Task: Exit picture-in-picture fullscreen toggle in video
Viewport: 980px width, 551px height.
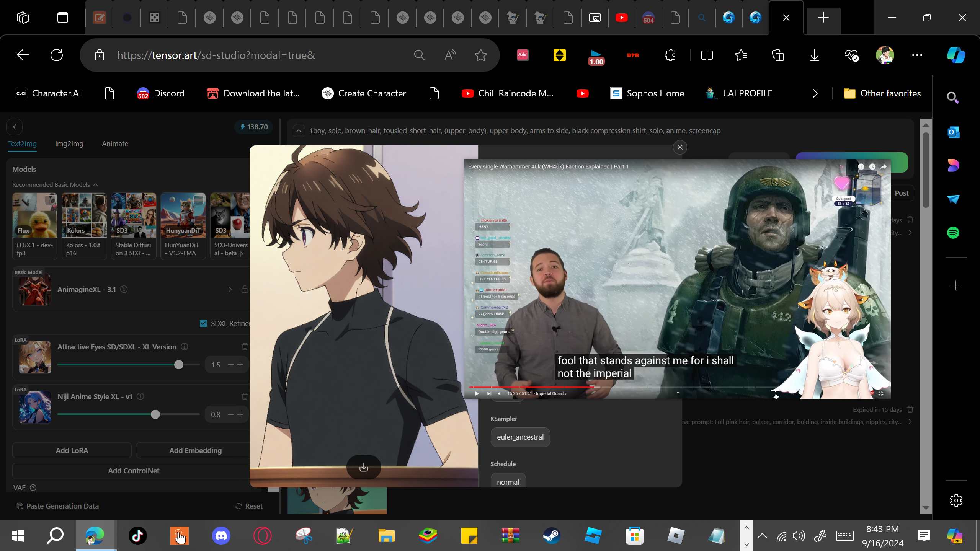Action: coord(881,393)
